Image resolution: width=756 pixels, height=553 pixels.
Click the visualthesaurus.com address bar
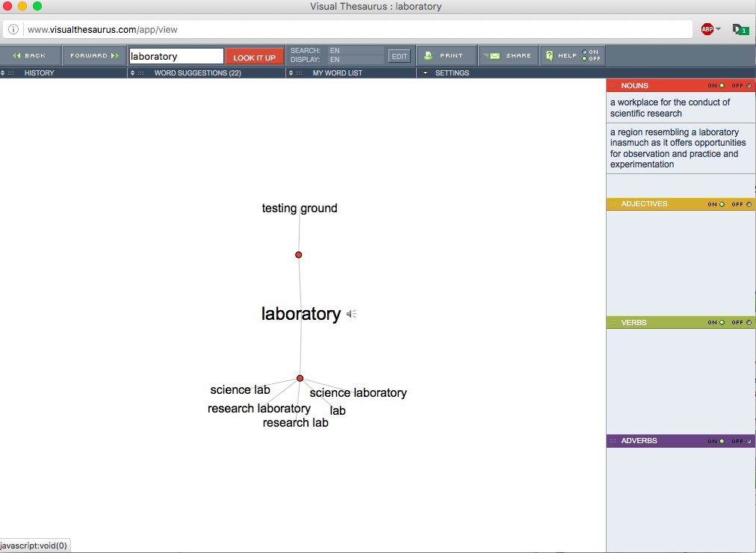tap(347, 29)
